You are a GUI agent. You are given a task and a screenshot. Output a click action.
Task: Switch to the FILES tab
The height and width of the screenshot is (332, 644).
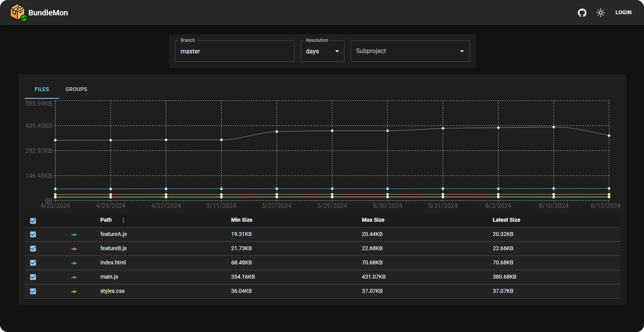[x=42, y=89]
